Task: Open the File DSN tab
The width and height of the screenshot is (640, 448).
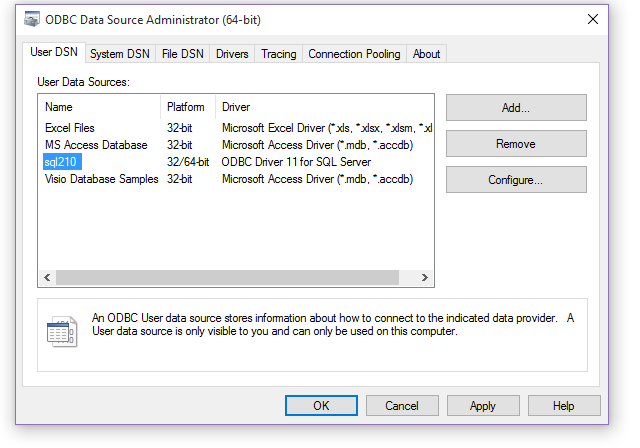Action: (182, 54)
